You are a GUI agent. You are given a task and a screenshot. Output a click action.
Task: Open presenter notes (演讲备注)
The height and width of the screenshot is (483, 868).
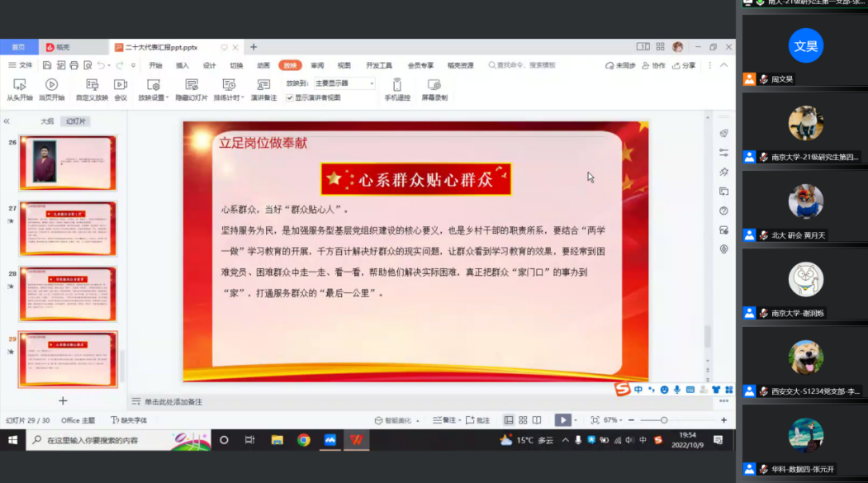263,89
